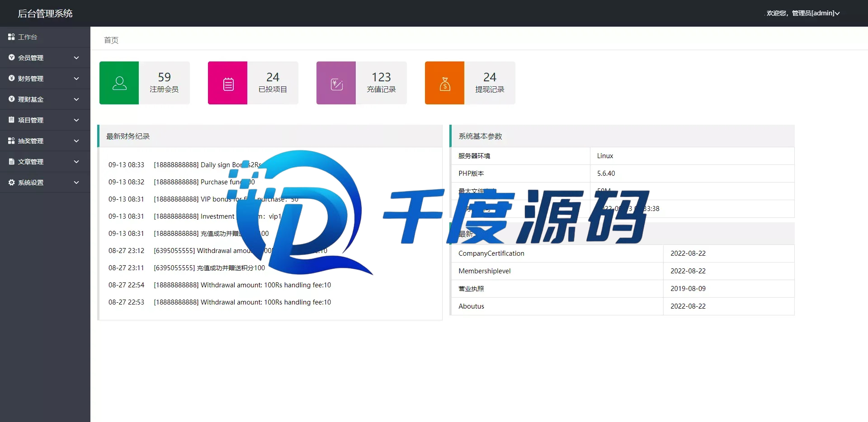This screenshot has width=868, height=422.
Task: Open the 项目管理 menu label
Action: pyautogui.click(x=31, y=120)
